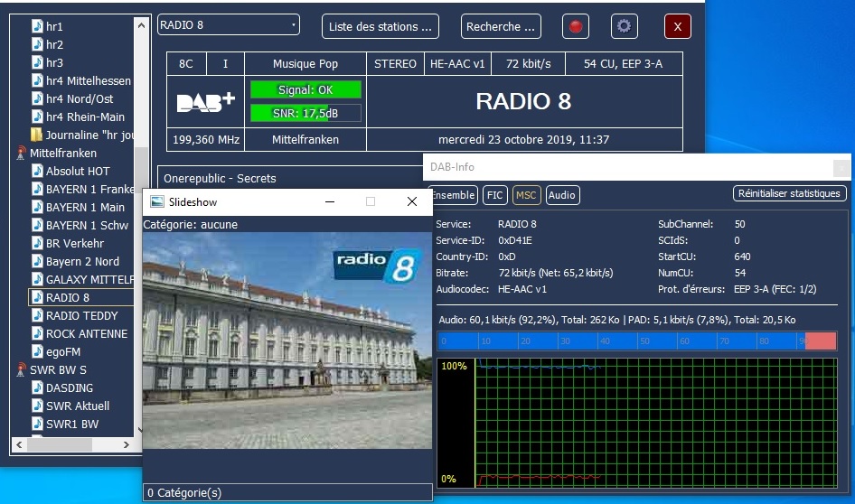Click station list horizontal scrollbar right arrow
The width and height of the screenshot is (855, 504).
[x=126, y=444]
